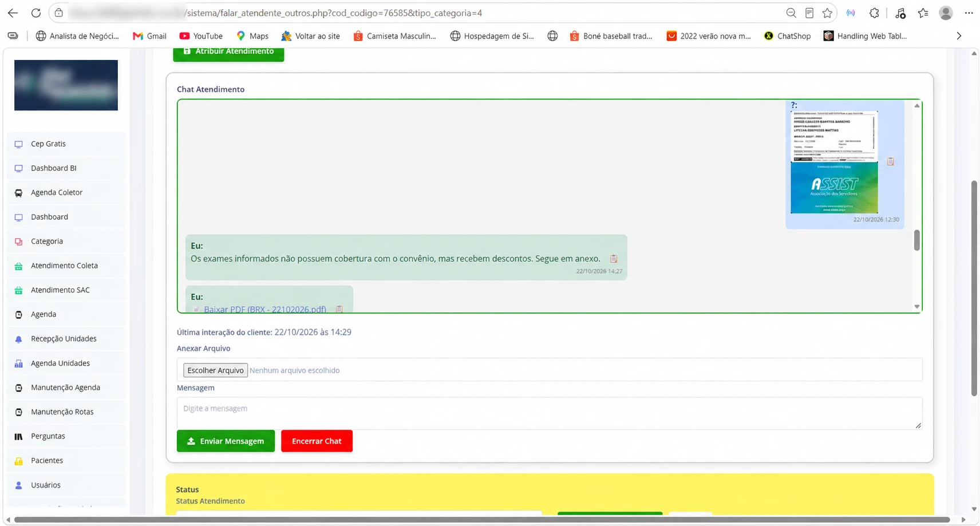
Task: Copy icon next to Baixar PDF link
Action: (339, 309)
